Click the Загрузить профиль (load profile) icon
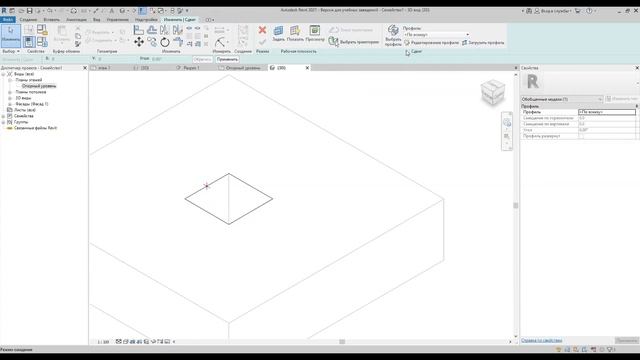This screenshot has height=360, width=640. [464, 42]
